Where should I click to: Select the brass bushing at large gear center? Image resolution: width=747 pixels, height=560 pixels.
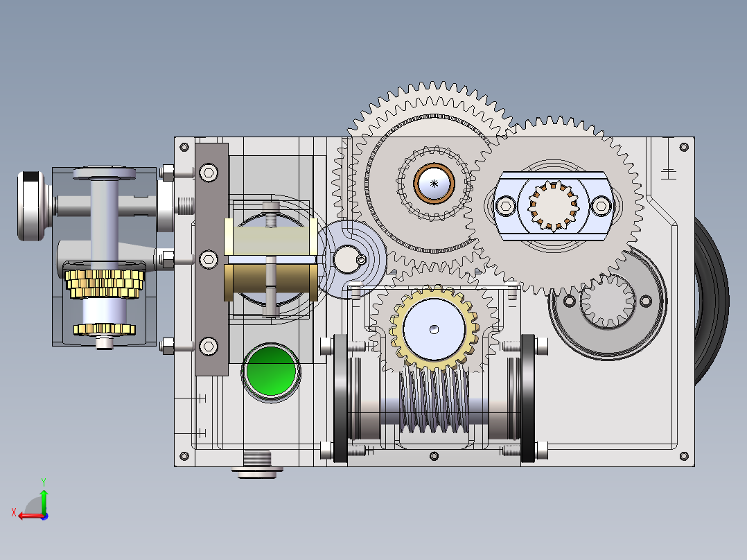(434, 184)
